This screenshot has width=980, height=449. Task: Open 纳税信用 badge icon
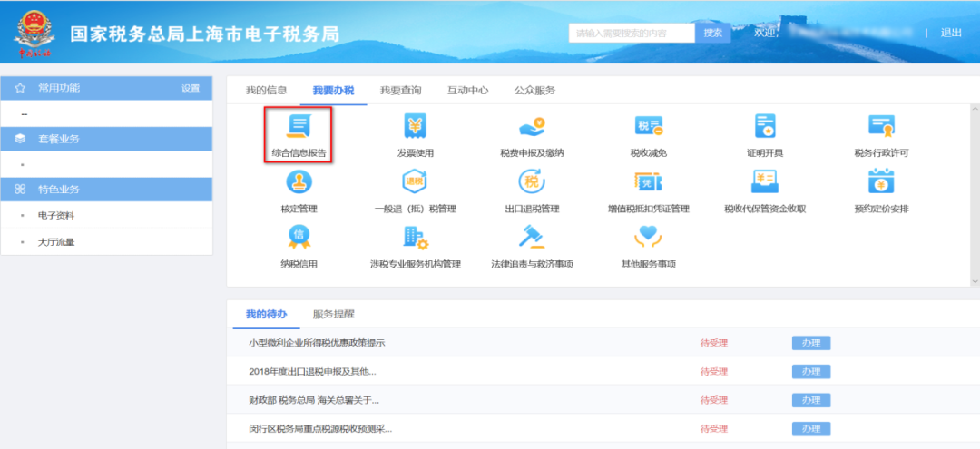click(299, 237)
